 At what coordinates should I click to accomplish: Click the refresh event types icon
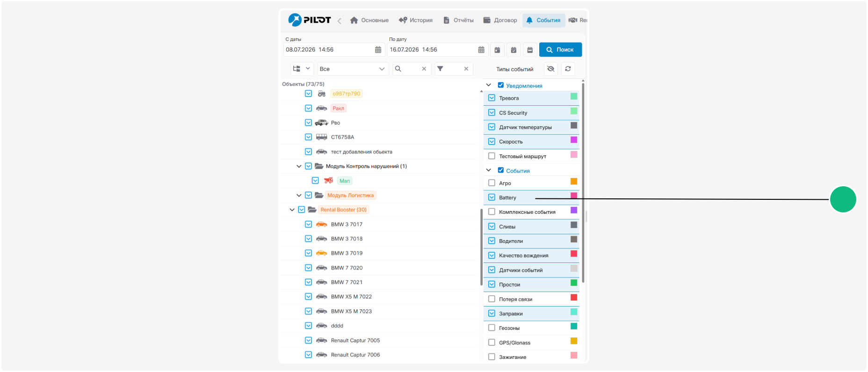[x=568, y=69]
